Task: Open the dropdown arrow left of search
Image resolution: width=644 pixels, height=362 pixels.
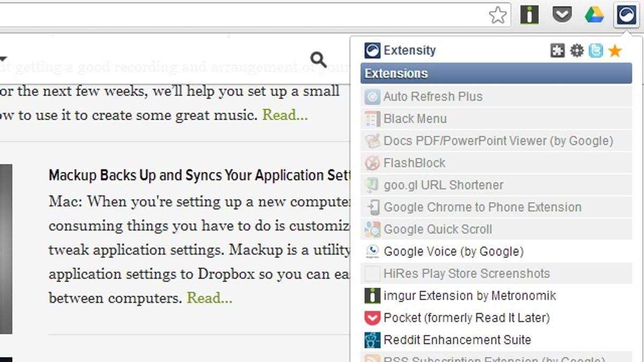Action: click(x=3, y=59)
